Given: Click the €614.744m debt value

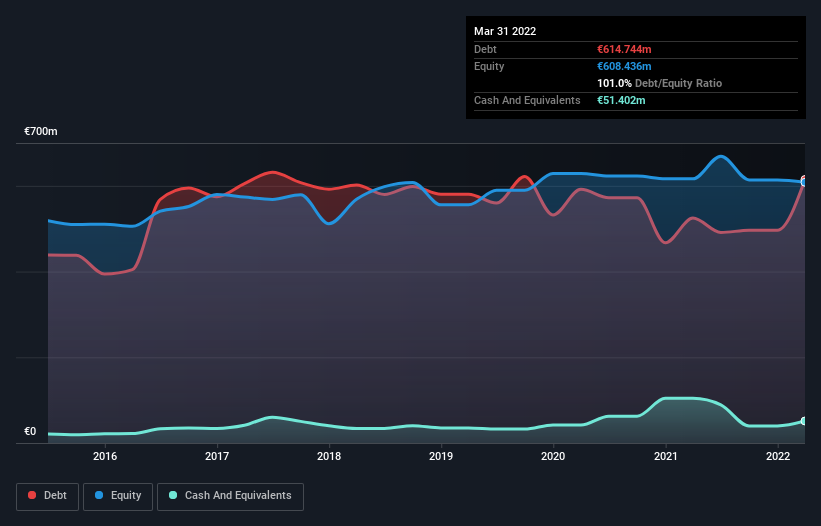Looking at the screenshot, I should [624, 49].
